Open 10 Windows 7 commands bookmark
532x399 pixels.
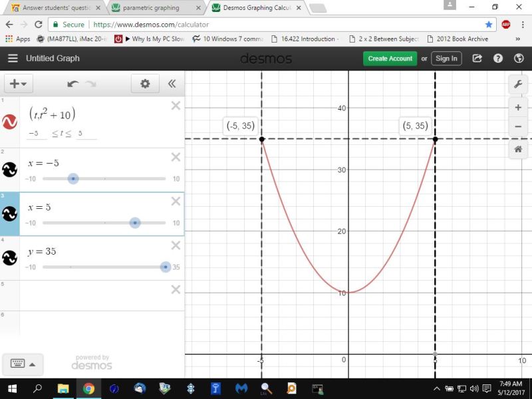click(x=227, y=39)
